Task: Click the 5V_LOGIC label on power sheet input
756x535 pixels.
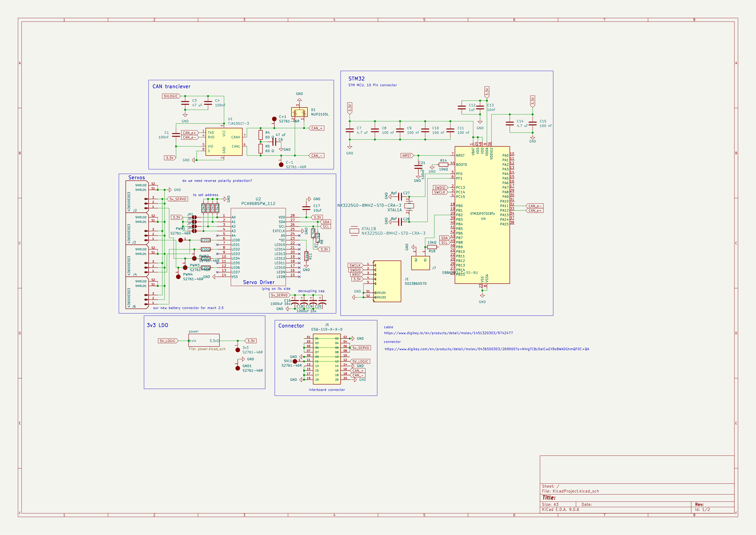Action: point(168,341)
